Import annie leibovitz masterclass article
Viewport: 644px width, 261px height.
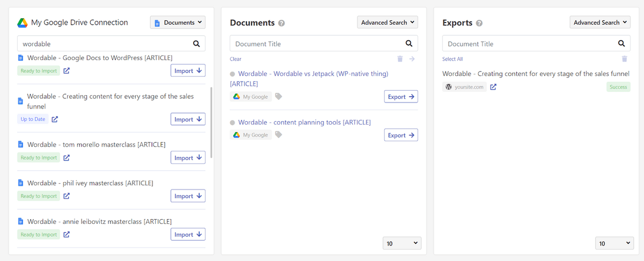188,235
